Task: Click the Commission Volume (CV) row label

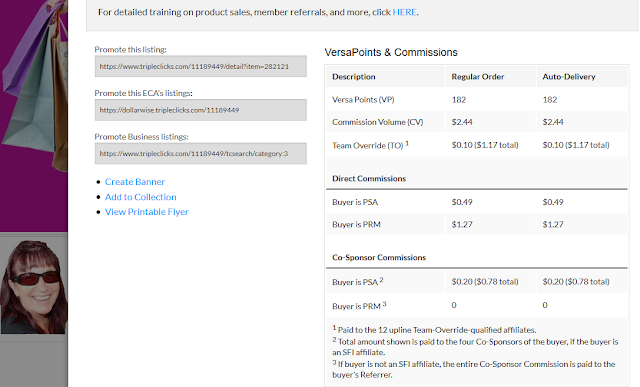Action: click(378, 122)
